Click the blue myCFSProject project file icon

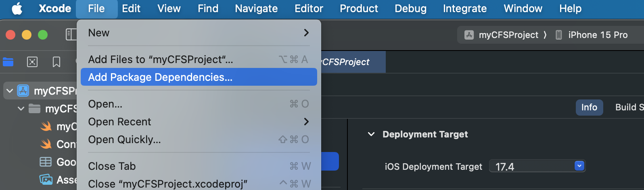[23, 91]
